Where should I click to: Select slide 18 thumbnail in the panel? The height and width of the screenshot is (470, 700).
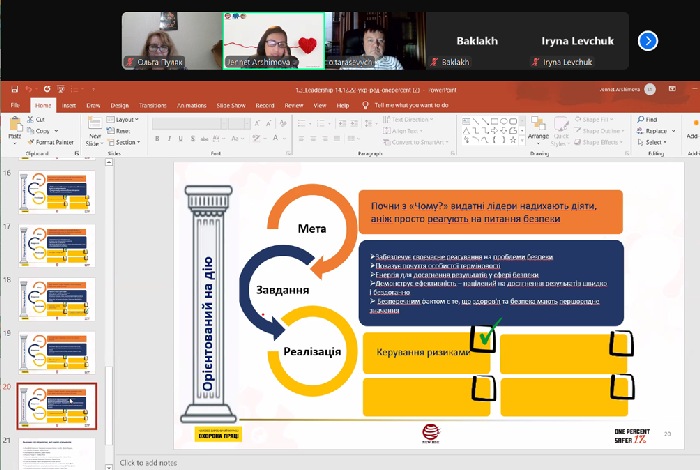coord(56,297)
